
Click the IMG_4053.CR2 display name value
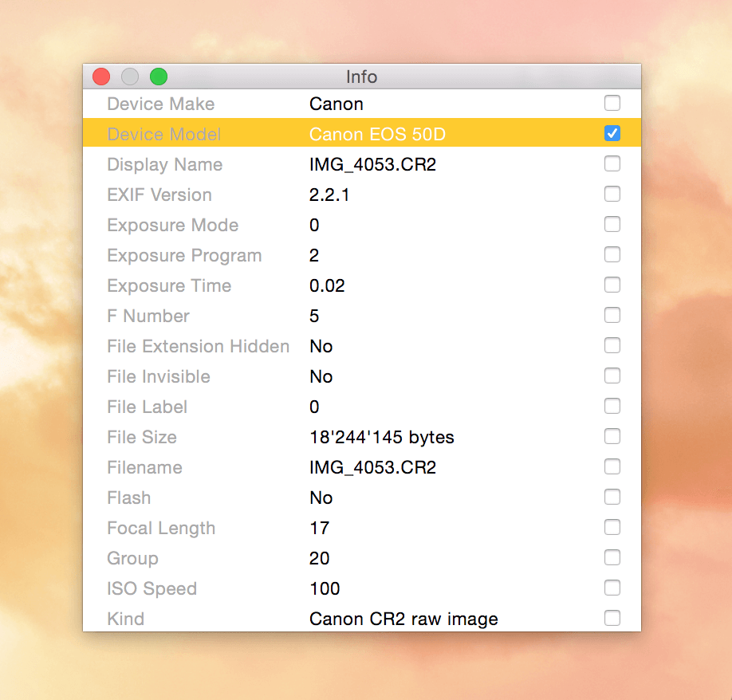[x=371, y=164]
